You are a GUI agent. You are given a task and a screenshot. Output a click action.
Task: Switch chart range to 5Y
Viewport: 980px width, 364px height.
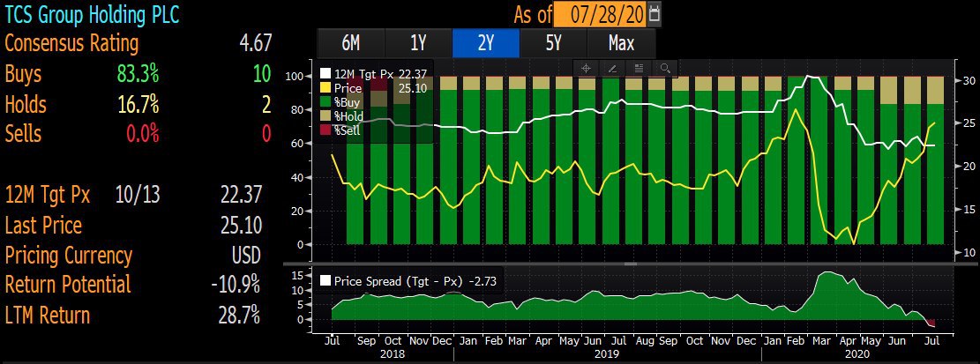pos(553,43)
